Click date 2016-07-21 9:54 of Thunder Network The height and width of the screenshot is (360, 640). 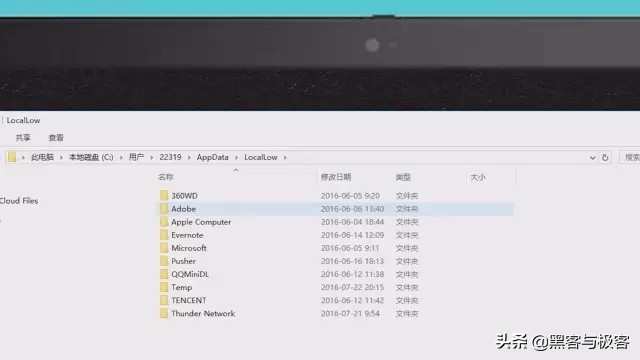coord(350,313)
